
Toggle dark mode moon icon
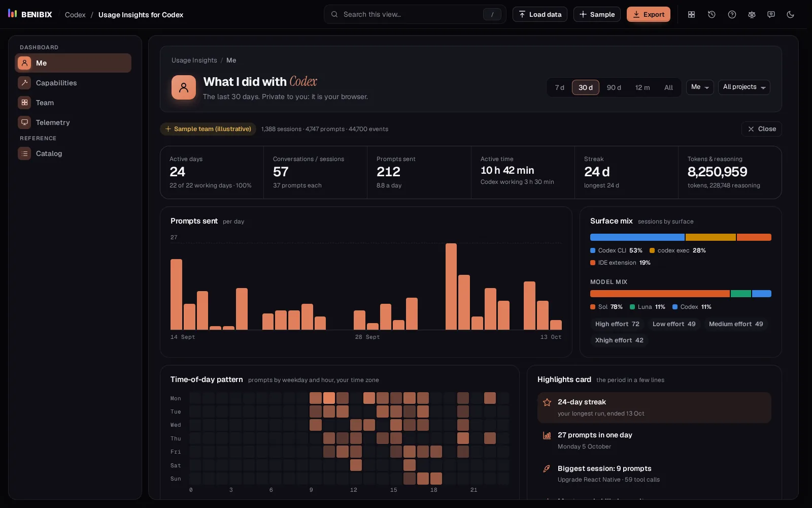[x=790, y=15]
